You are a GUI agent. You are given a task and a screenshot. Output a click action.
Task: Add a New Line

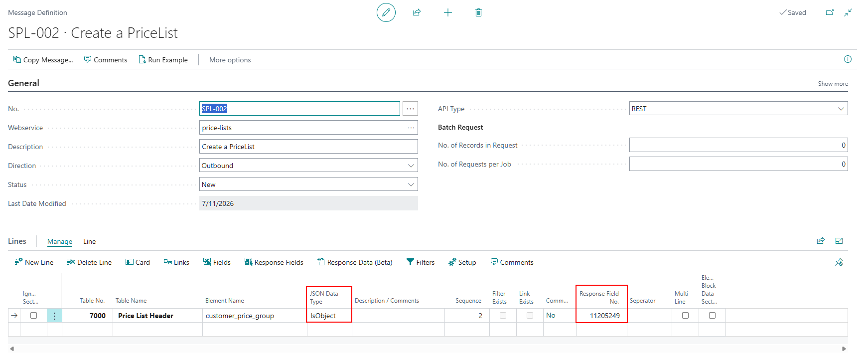34,262
